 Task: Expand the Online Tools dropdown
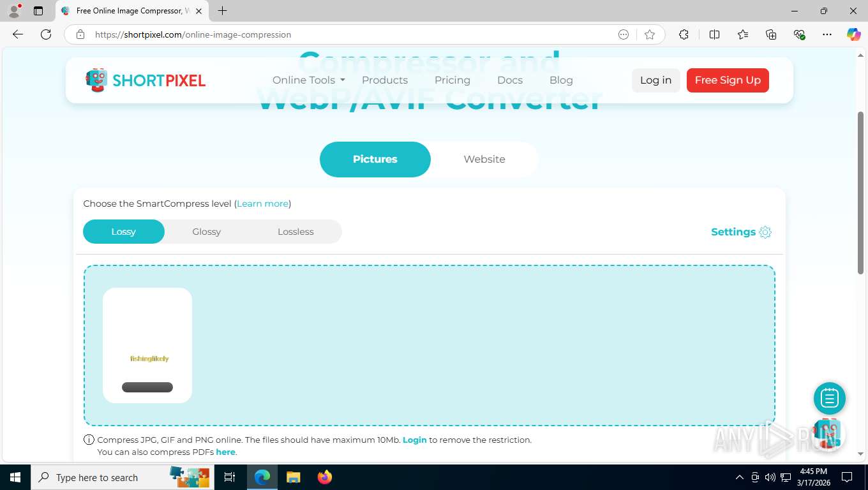(x=309, y=80)
